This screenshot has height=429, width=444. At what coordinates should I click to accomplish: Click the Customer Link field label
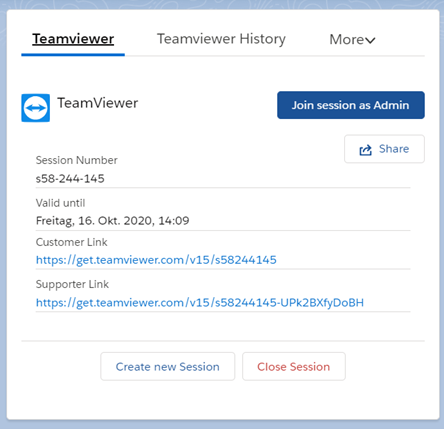click(x=71, y=242)
